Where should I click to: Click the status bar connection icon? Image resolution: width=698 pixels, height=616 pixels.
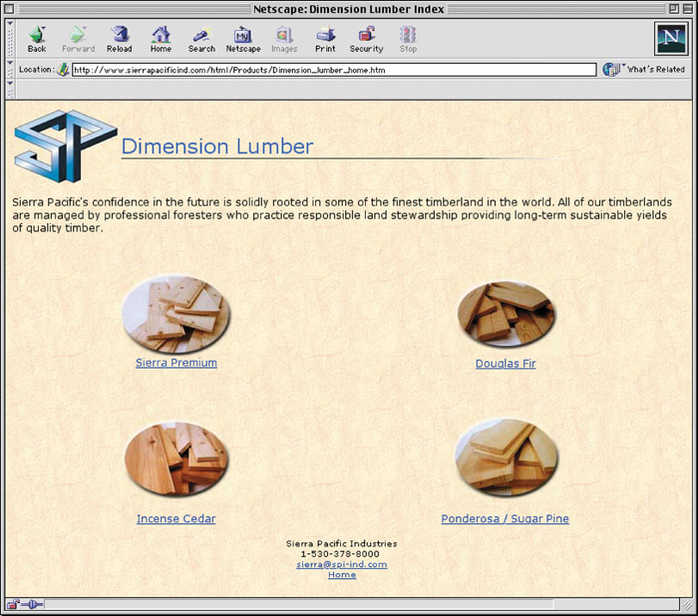[32, 604]
